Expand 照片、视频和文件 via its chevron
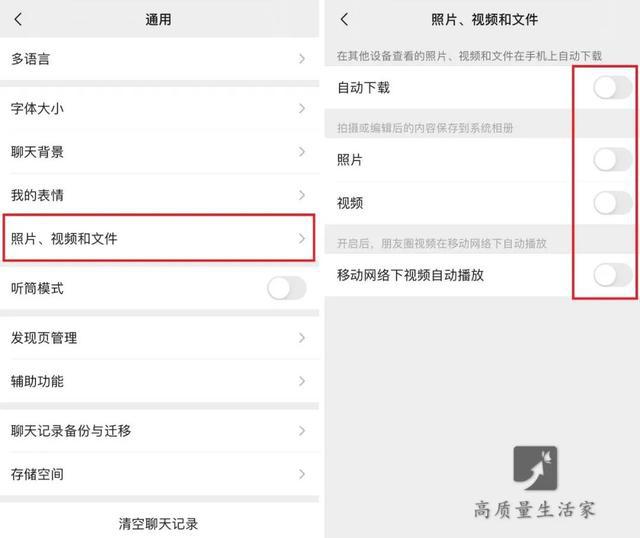This screenshot has height=538, width=640. click(302, 238)
